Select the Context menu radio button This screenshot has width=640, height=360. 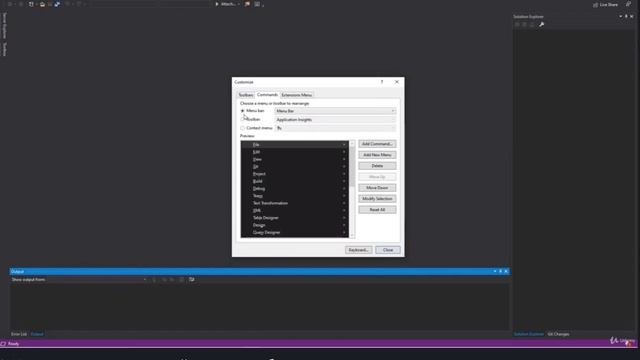point(242,128)
